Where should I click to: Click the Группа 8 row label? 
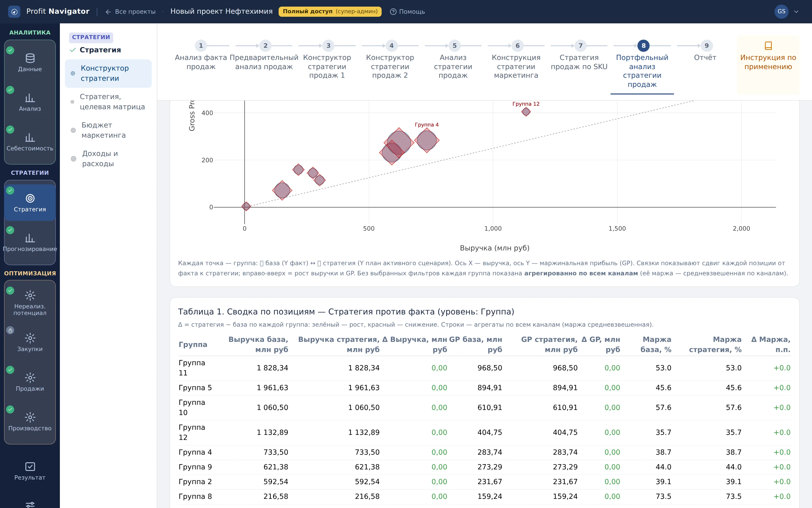tap(195, 497)
